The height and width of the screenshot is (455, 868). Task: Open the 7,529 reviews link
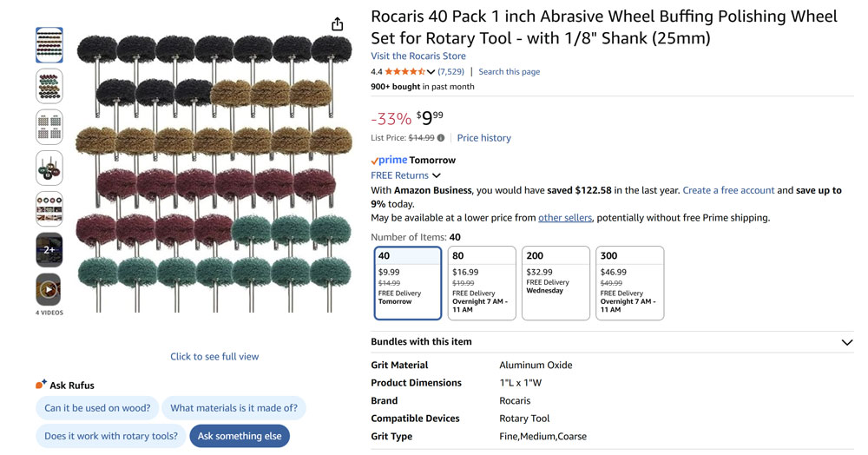(x=450, y=72)
